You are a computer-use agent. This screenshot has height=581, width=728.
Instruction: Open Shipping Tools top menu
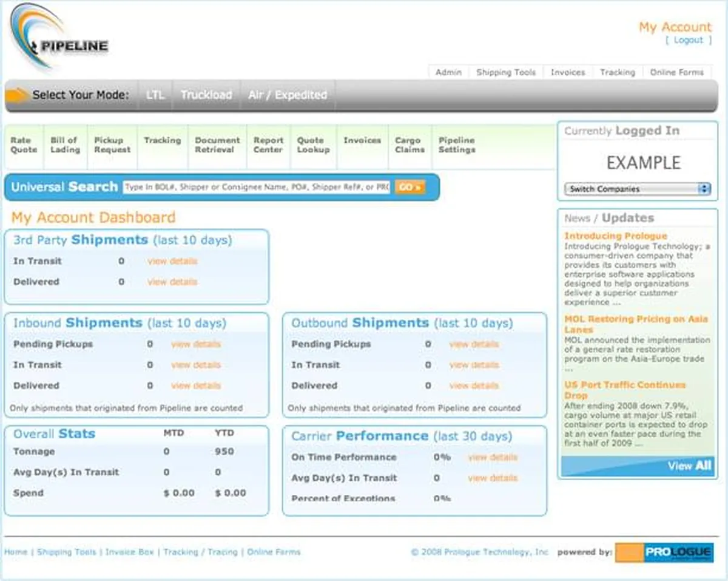coord(506,72)
